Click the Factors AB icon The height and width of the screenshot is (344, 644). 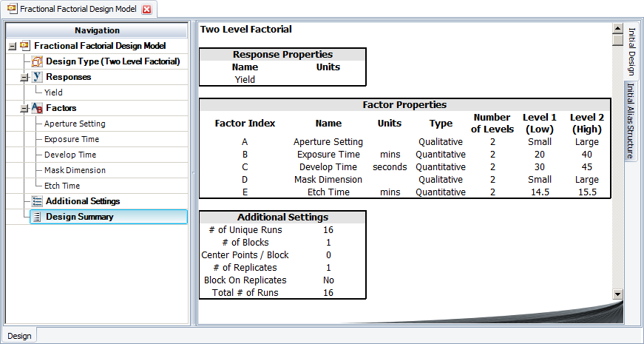(x=37, y=108)
